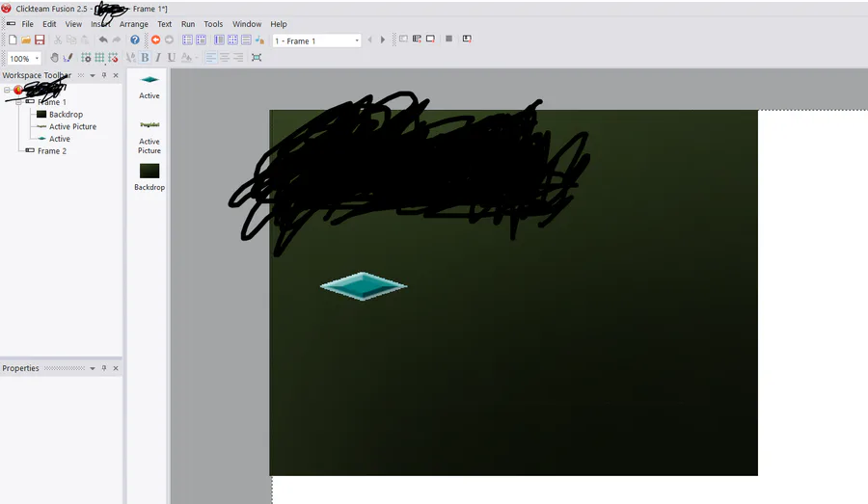Click the Build and Run icon
Viewport: 868px width, 504px height.
pos(467,39)
